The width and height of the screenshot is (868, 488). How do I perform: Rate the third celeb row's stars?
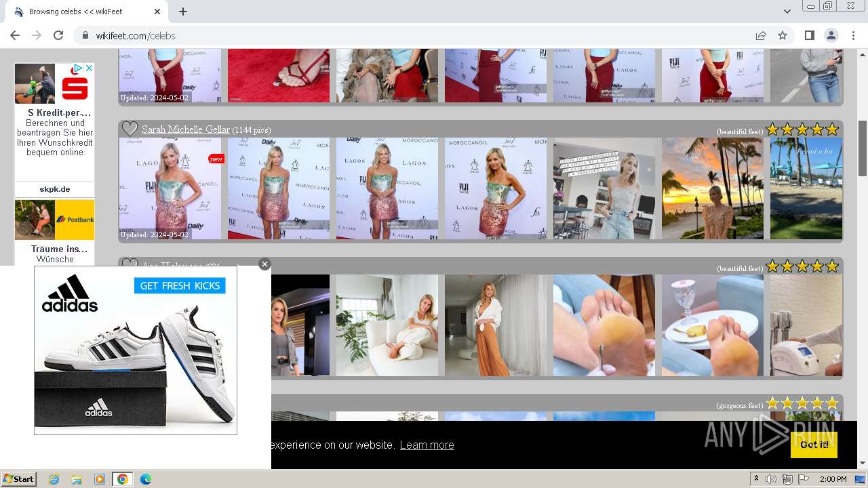803,266
